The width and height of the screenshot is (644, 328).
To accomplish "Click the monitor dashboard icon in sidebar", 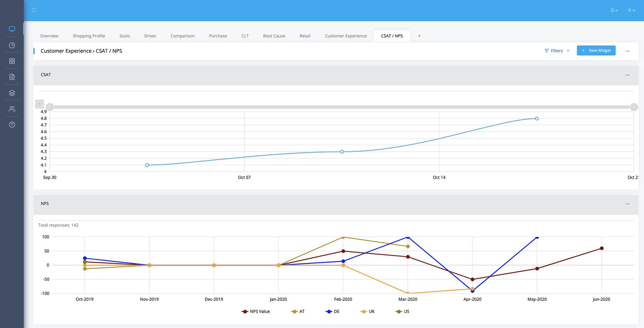I will [12, 29].
